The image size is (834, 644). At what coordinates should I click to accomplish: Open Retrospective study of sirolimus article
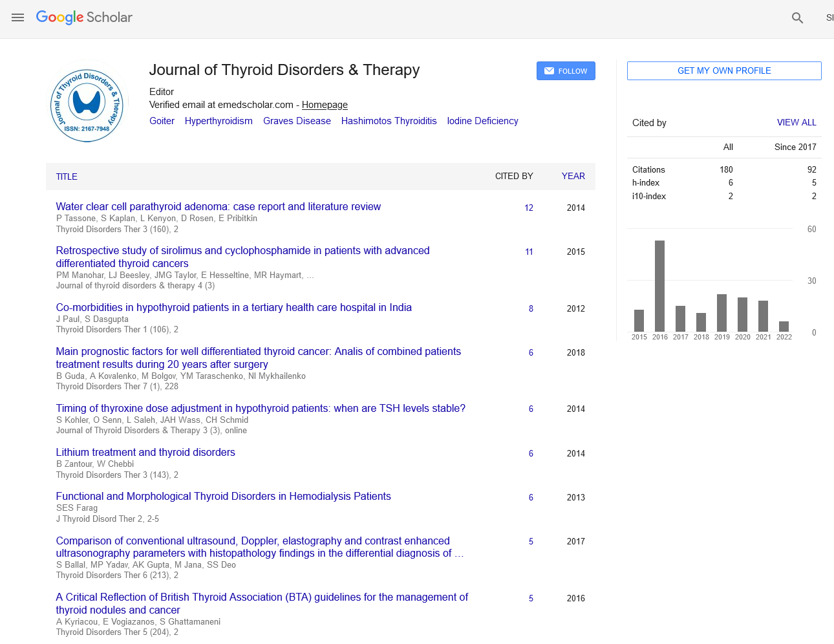click(x=242, y=257)
